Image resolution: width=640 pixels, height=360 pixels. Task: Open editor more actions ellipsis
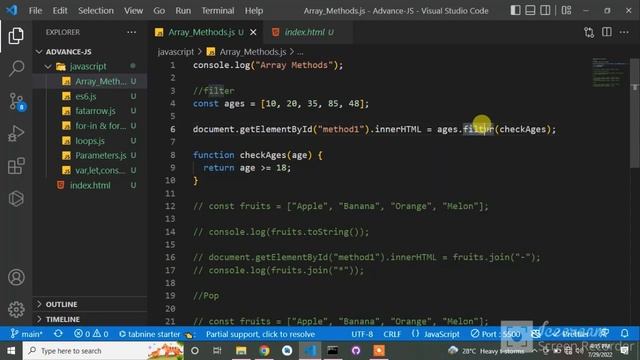coord(624,32)
